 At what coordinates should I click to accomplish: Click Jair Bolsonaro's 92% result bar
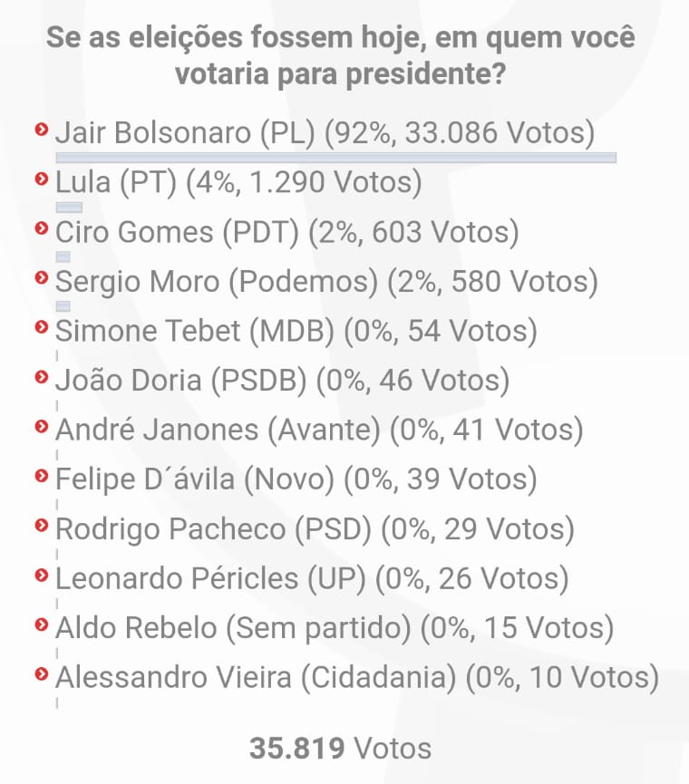pos(335,158)
